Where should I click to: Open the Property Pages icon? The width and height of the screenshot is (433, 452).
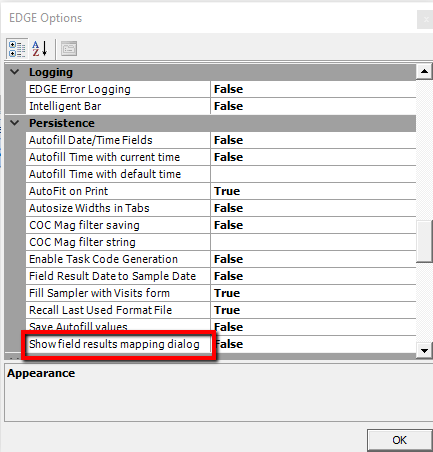coord(69,49)
